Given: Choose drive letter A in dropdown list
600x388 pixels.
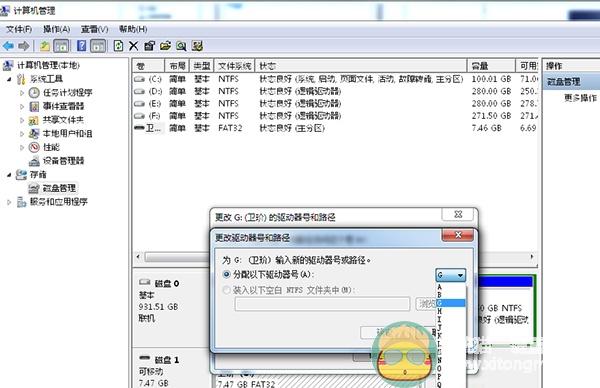Looking at the screenshot, I should tap(451, 287).
